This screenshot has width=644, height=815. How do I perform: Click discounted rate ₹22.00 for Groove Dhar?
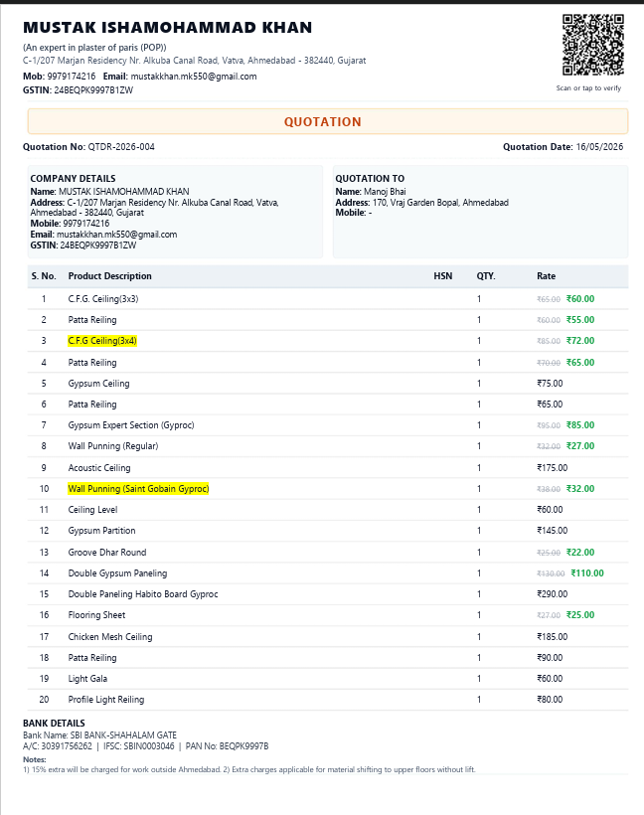[x=580, y=553]
